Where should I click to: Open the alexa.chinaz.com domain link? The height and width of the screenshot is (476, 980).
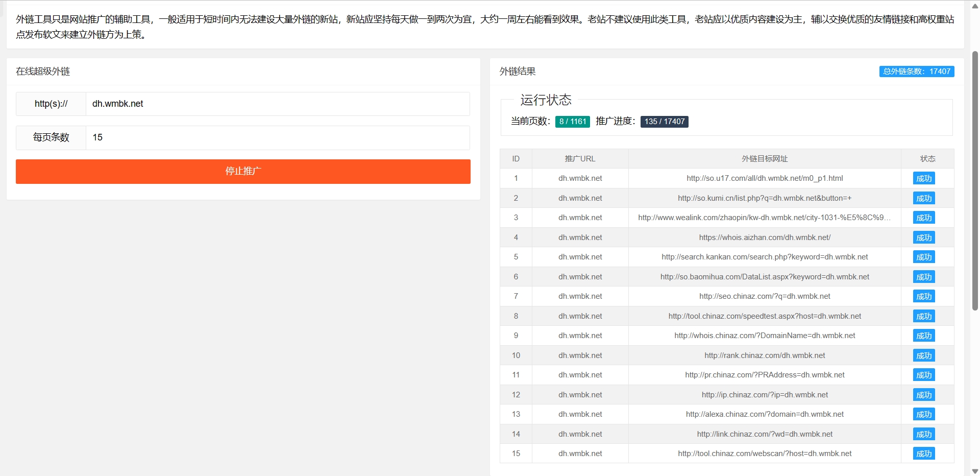[764, 414]
